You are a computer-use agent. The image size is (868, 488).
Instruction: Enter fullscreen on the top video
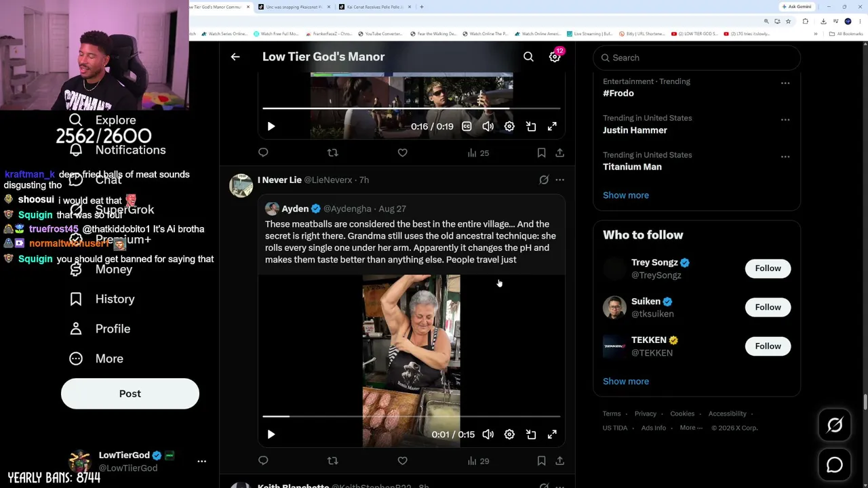[x=552, y=126]
